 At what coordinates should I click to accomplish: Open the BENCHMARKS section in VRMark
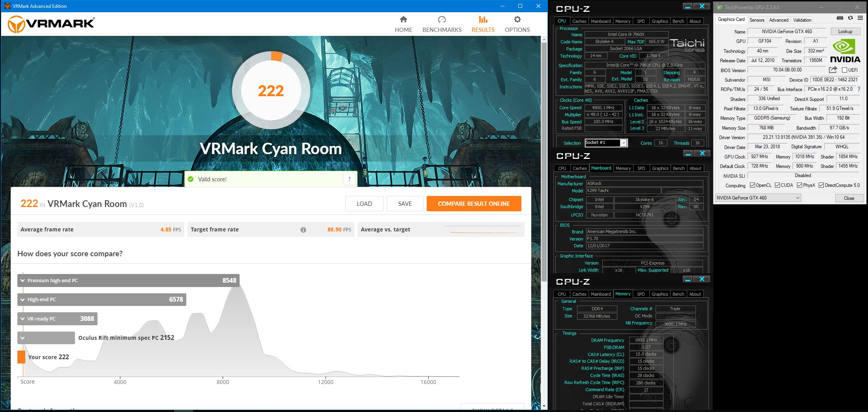(442, 24)
